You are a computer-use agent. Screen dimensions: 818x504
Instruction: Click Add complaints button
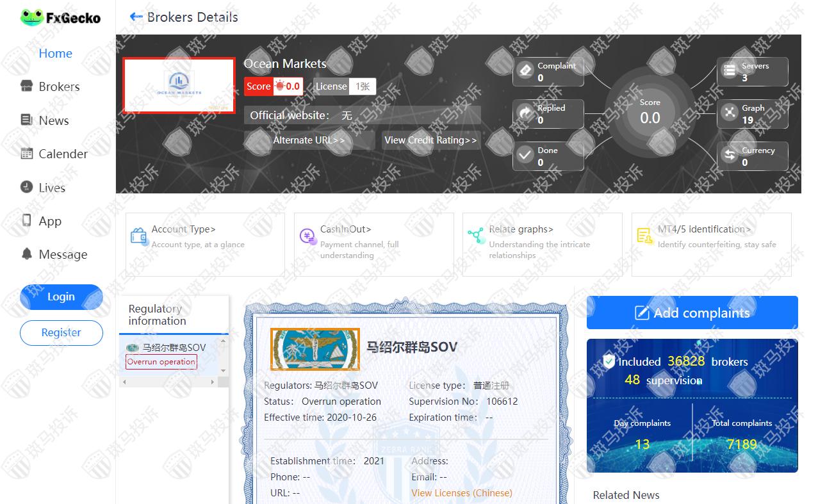(x=692, y=313)
